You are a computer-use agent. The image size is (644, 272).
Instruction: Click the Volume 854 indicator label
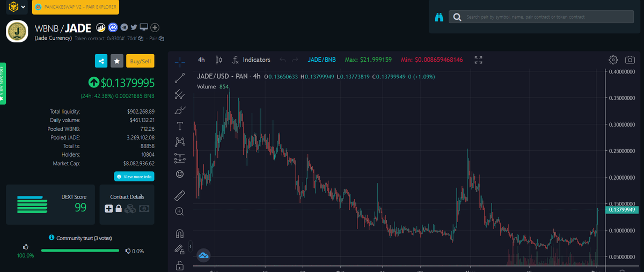point(213,86)
